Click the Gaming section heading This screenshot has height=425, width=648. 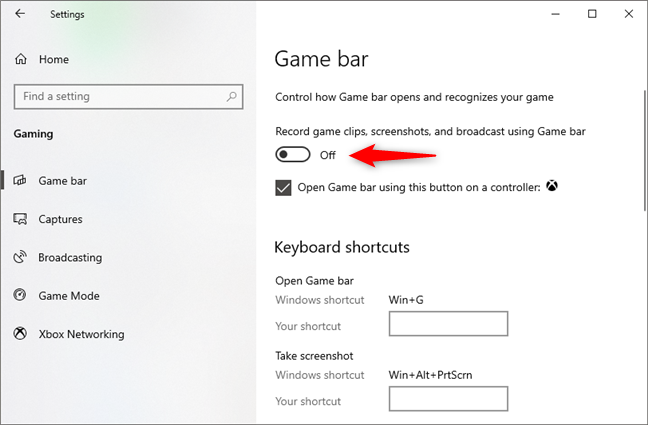33,134
